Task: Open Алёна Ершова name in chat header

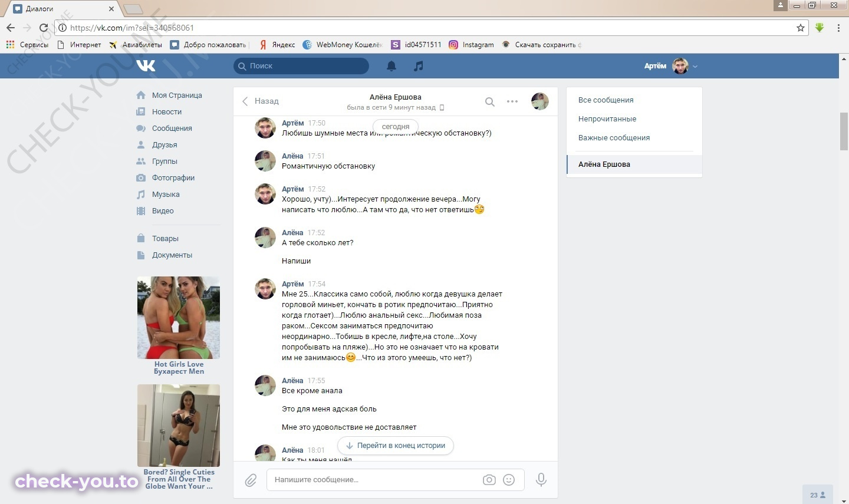Action: 396,97
